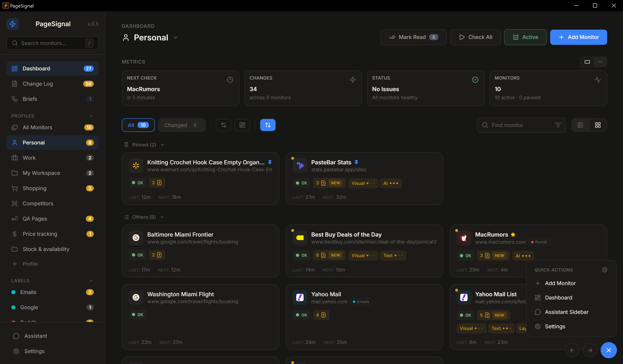Go back with the left arrow button
Image resolution: width=623 pixels, height=364 pixels.
(x=572, y=350)
